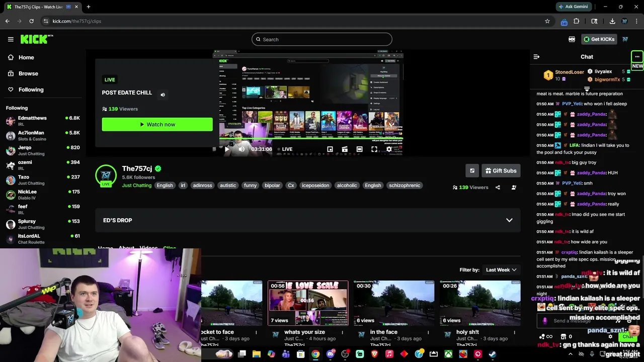Open Ac7ionMan followed channel
Screen dimensions: 644x362
tap(43, 136)
